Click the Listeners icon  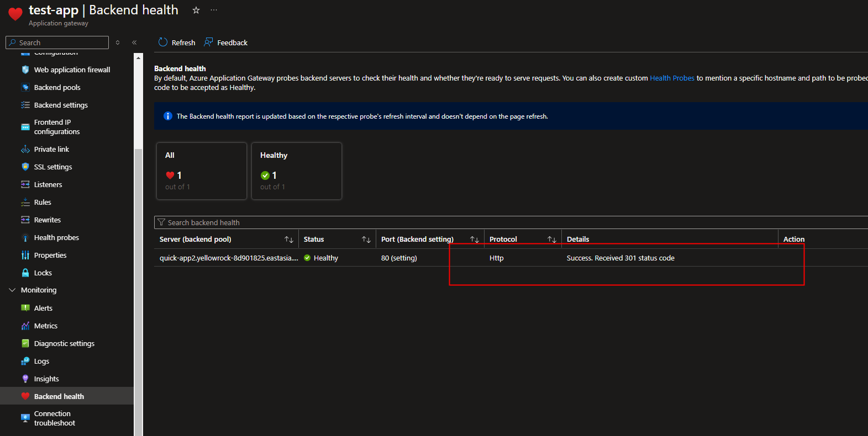tap(25, 184)
